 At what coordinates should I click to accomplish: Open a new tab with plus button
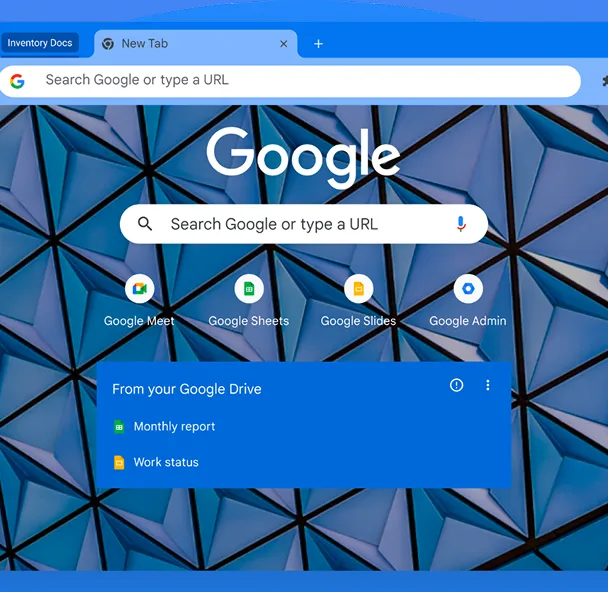tap(318, 44)
